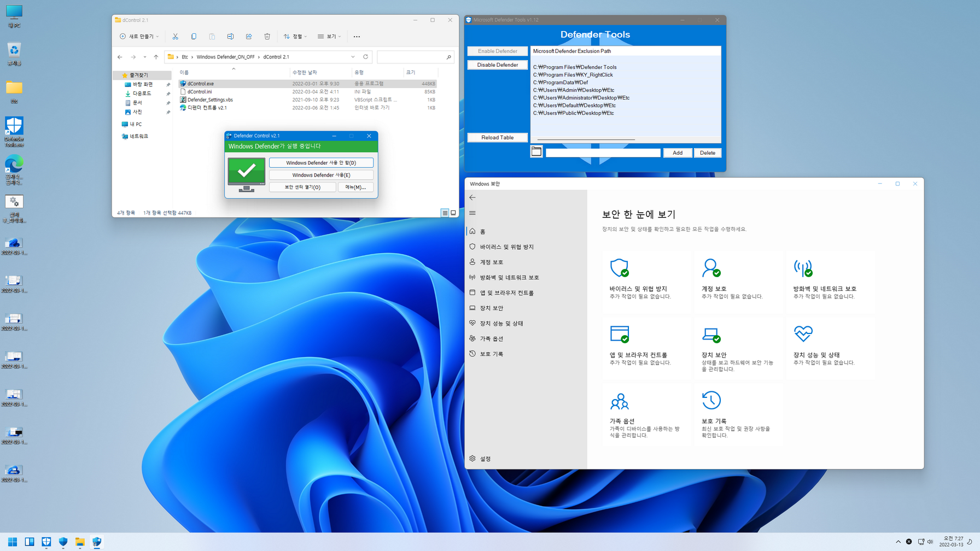Viewport: 980px width, 551px height.
Task: Open the Sort (정렬) dropdown
Action: point(295,37)
